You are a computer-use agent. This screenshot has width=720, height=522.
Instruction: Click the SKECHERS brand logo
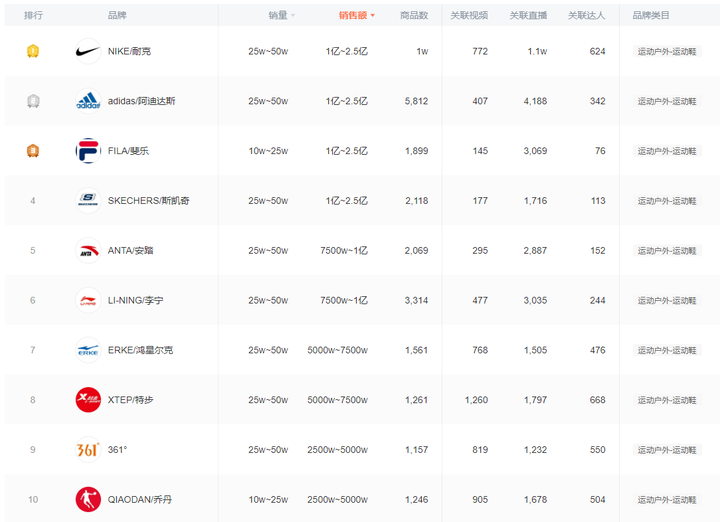click(88, 201)
